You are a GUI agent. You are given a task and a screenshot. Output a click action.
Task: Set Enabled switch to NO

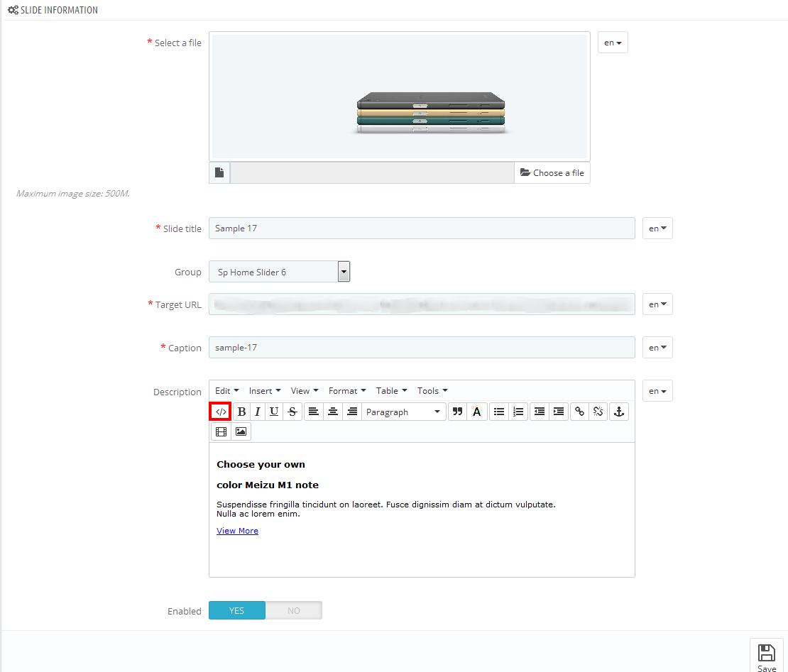point(293,611)
